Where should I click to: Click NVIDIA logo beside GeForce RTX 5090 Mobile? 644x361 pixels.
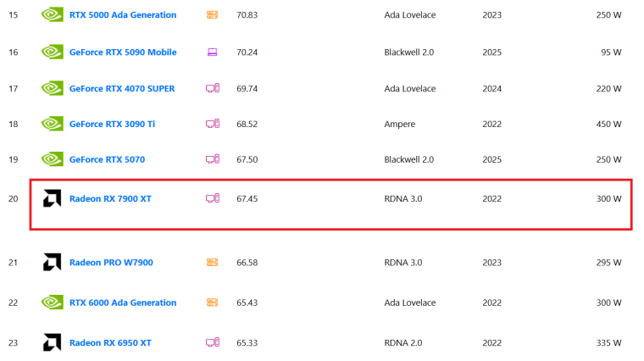(53, 53)
